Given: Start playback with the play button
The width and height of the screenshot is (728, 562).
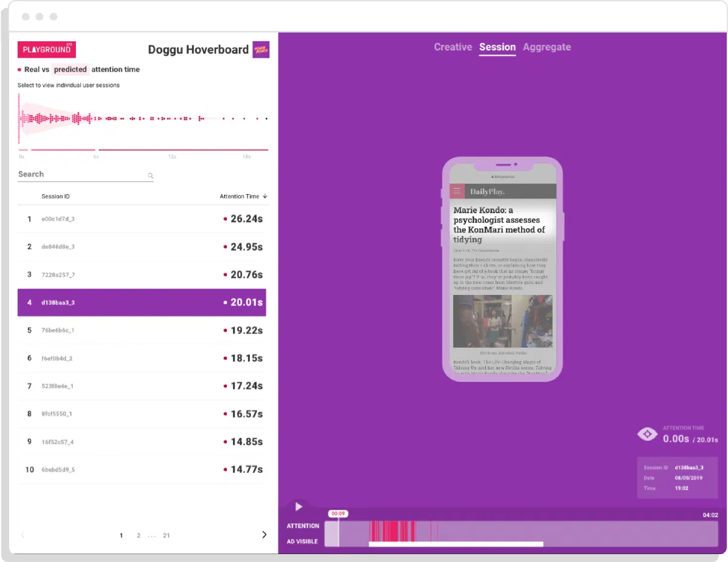Looking at the screenshot, I should click(298, 507).
